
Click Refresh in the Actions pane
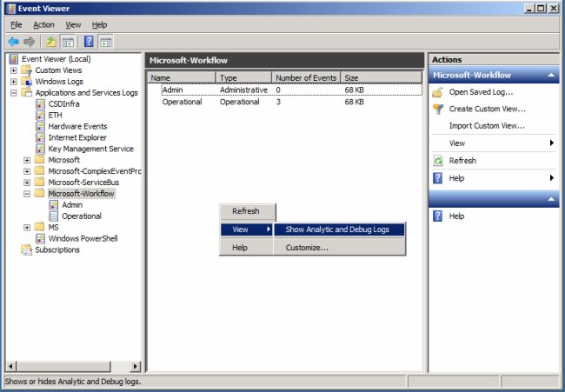click(462, 161)
